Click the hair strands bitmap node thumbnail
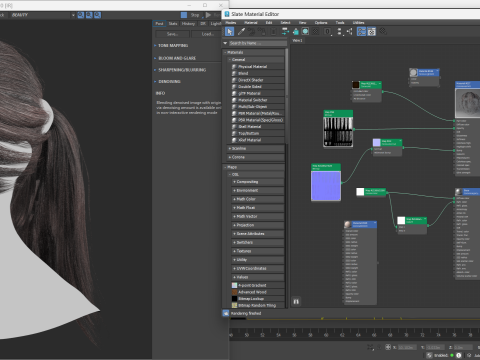Image resolution: width=480 pixels, height=360 pixels. tap(338, 132)
